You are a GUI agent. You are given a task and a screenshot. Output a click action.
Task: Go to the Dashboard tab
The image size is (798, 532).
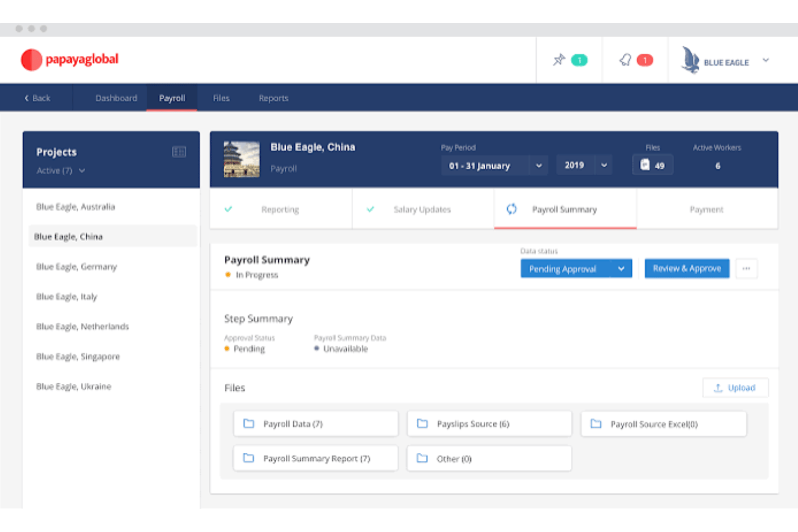point(116,98)
